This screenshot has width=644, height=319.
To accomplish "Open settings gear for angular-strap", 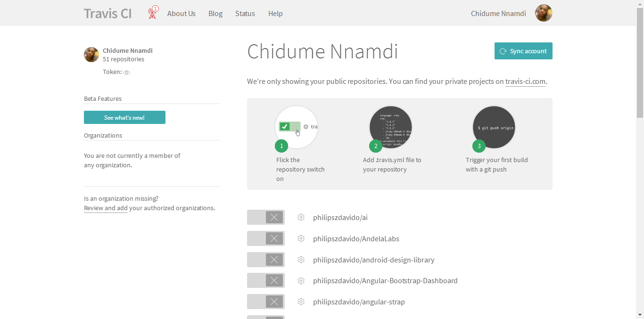I will [301, 302].
